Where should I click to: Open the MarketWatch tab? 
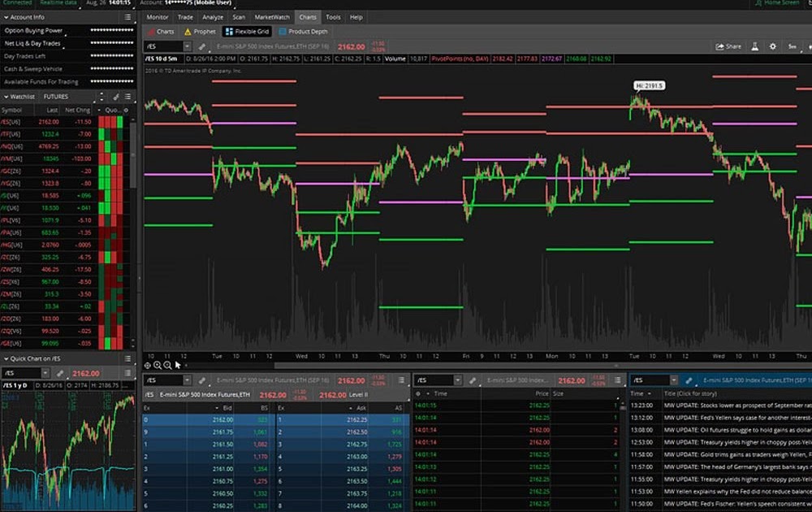click(272, 17)
